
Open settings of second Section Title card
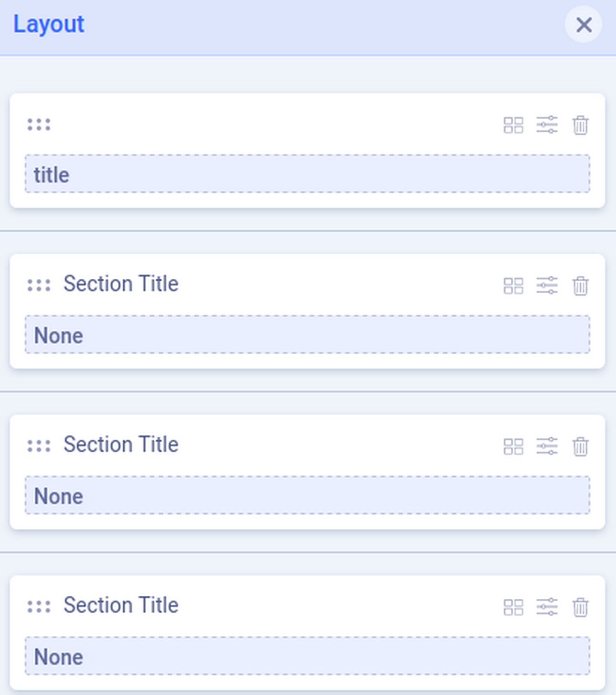[x=547, y=446]
